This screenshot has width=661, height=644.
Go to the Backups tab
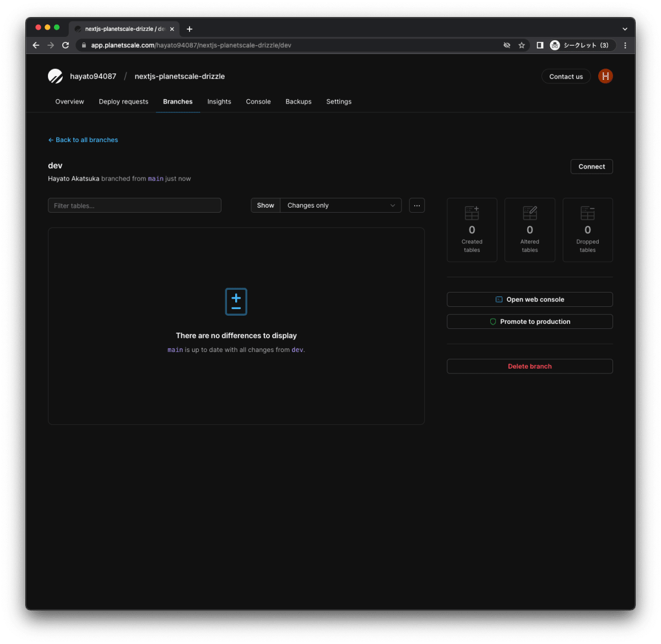(x=299, y=101)
